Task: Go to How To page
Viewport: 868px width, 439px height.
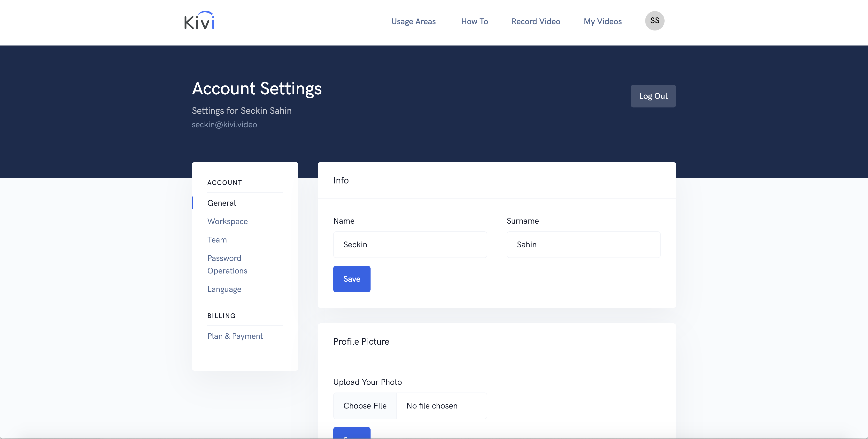Action: (x=474, y=22)
